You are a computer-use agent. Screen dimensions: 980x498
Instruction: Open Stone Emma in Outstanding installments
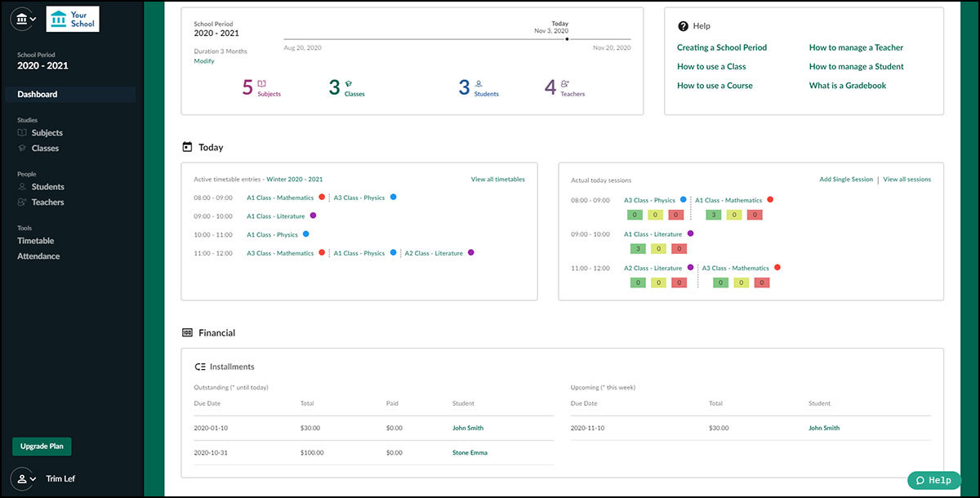(470, 452)
